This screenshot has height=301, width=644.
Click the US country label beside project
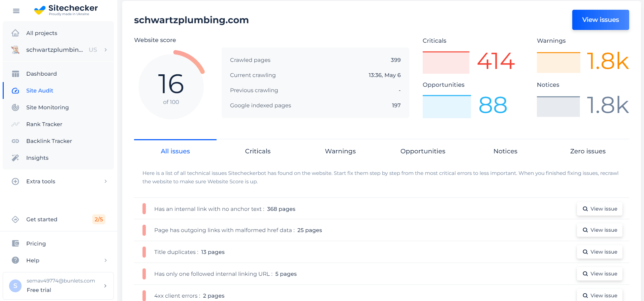click(93, 50)
